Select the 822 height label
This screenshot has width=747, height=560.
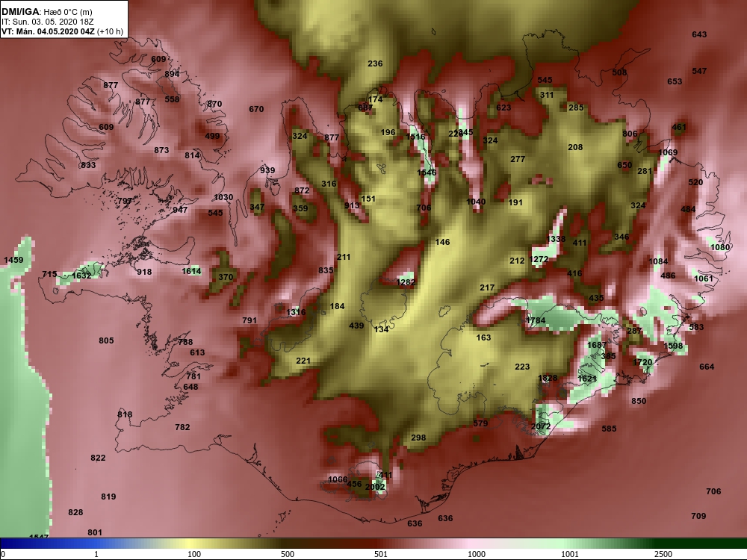(x=98, y=458)
